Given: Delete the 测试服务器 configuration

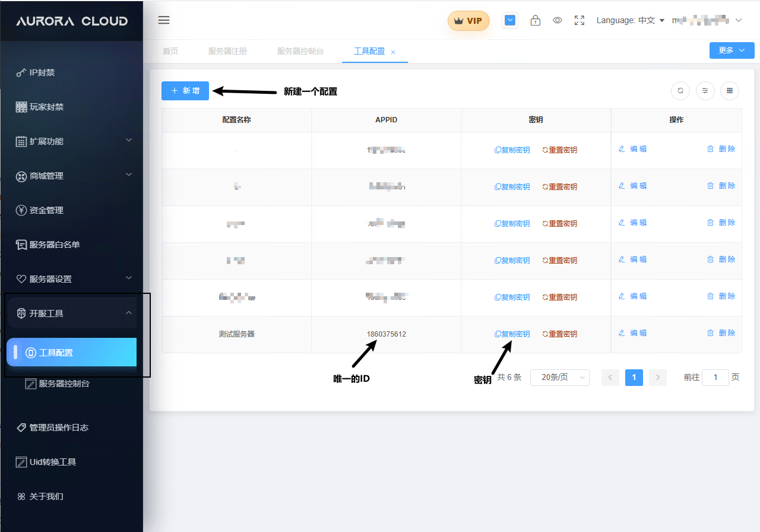Looking at the screenshot, I should coord(721,333).
